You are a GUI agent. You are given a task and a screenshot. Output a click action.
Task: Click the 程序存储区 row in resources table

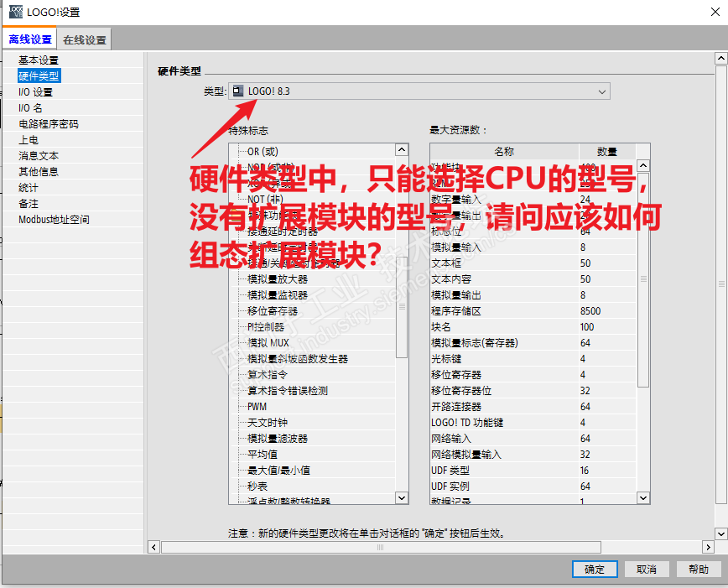533,310
